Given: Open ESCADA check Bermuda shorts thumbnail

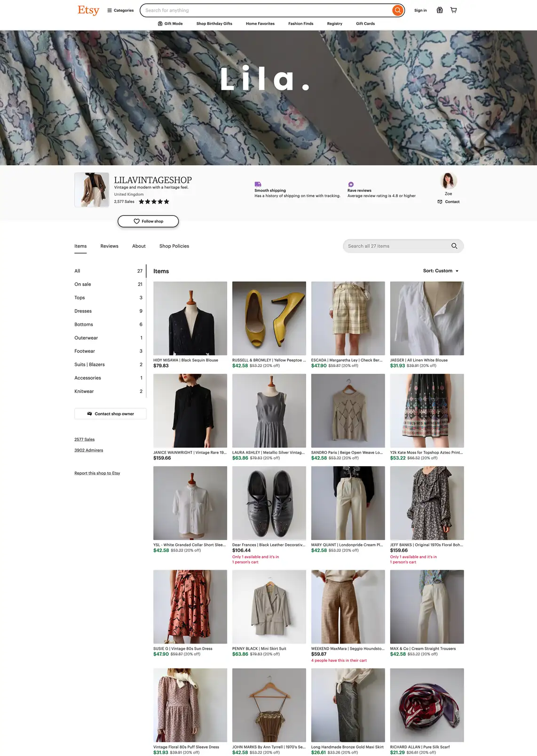Looking at the screenshot, I should (348, 318).
